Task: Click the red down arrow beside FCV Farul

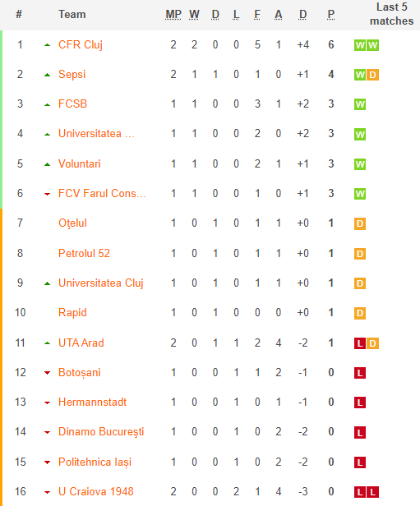Action: pyautogui.click(x=47, y=194)
